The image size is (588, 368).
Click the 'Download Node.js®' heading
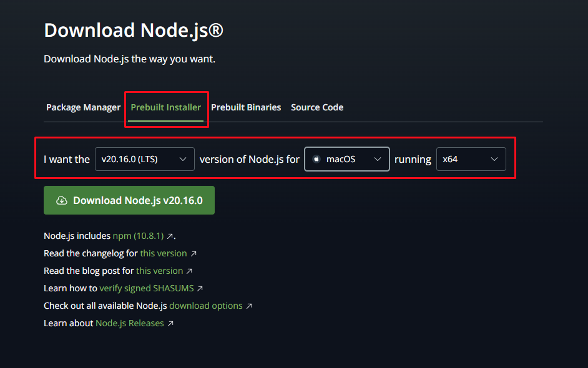coord(134,31)
